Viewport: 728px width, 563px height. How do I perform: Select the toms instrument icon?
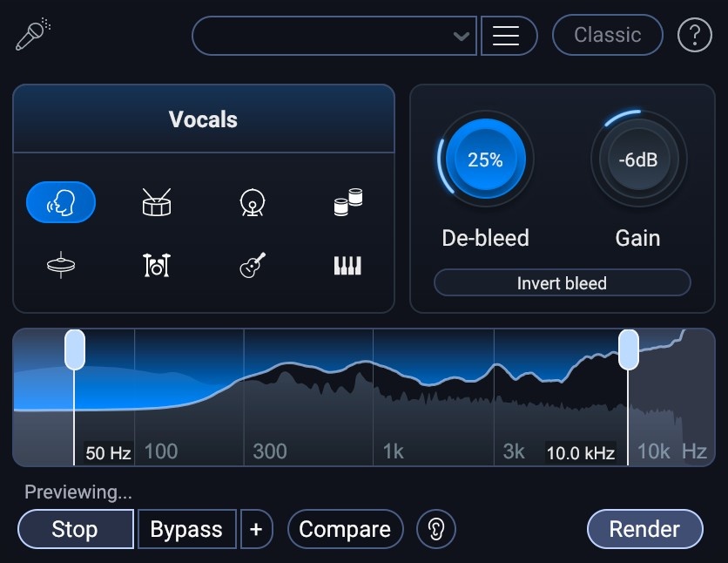[347, 201]
